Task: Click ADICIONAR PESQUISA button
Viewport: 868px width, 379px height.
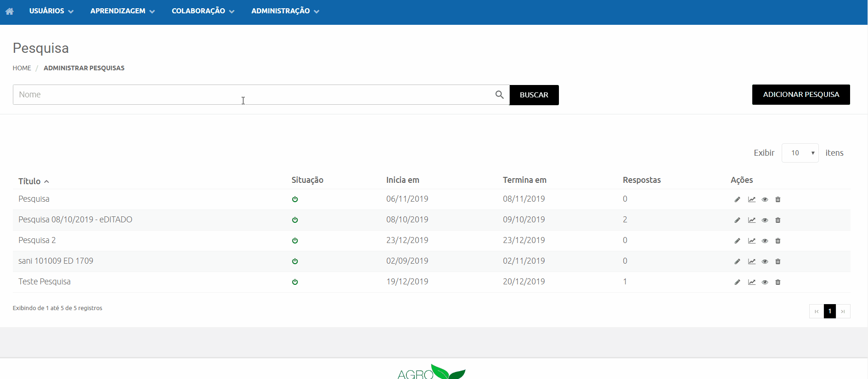Action: (x=801, y=95)
